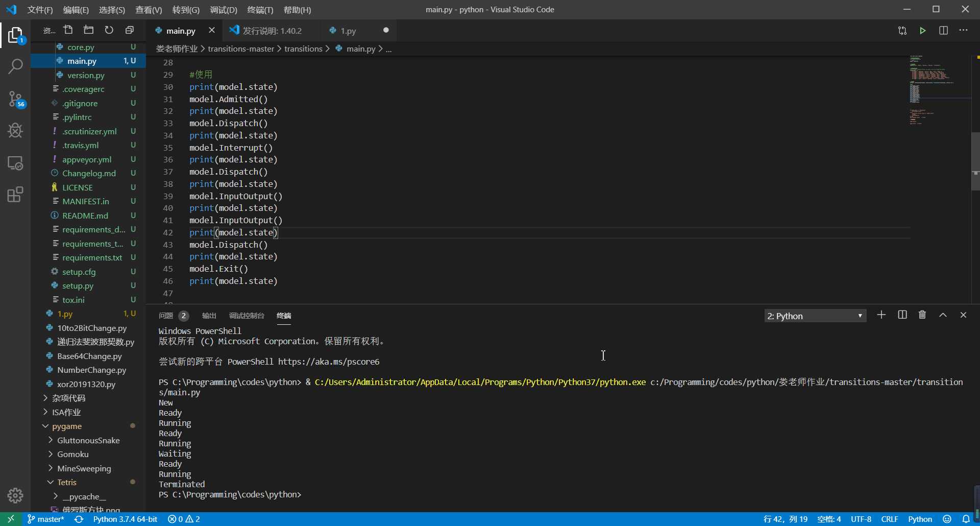Synchronize changes in status bar
This screenshot has height=526, width=980.
coord(79,519)
